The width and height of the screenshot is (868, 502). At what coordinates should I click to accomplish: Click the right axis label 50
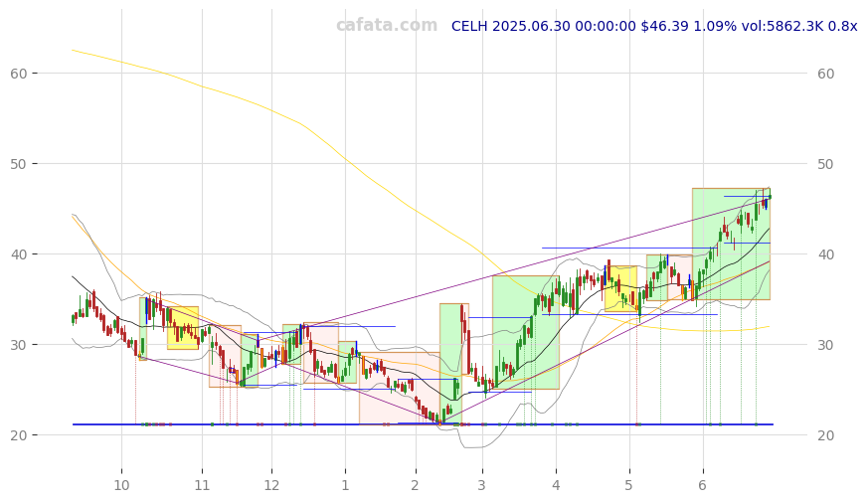click(826, 164)
